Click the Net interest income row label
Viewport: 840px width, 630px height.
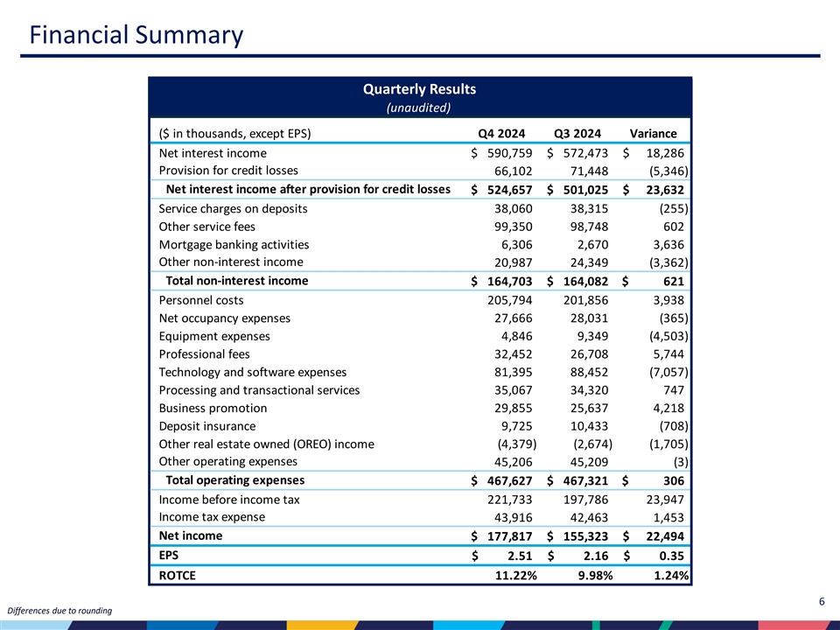coord(213,154)
